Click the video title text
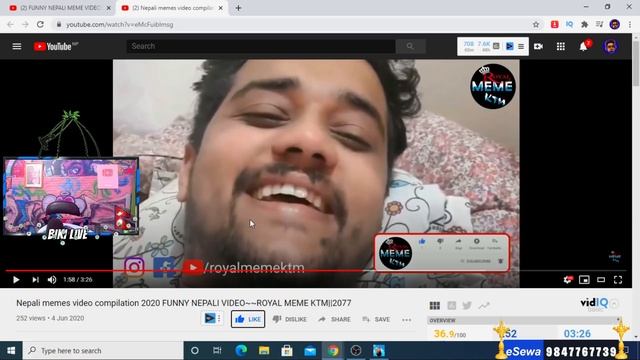 tap(184, 303)
